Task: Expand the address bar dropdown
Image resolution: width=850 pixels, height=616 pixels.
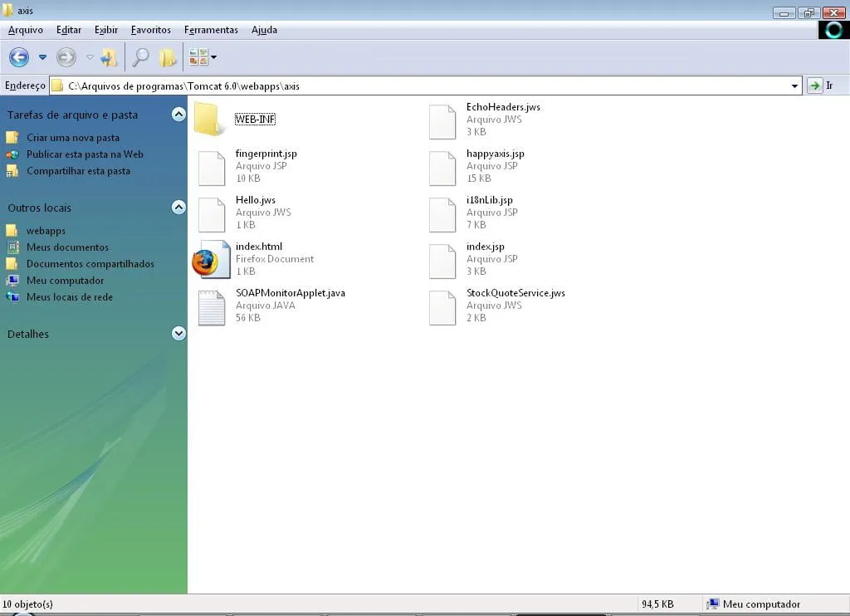Action: pyautogui.click(x=794, y=86)
